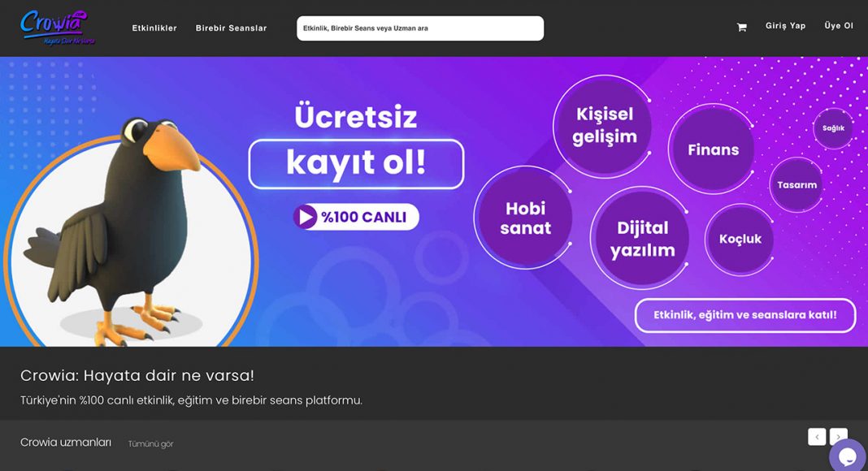868x471 pixels.
Task: Select the Dijital yazılım category bubble
Action: pos(642,239)
